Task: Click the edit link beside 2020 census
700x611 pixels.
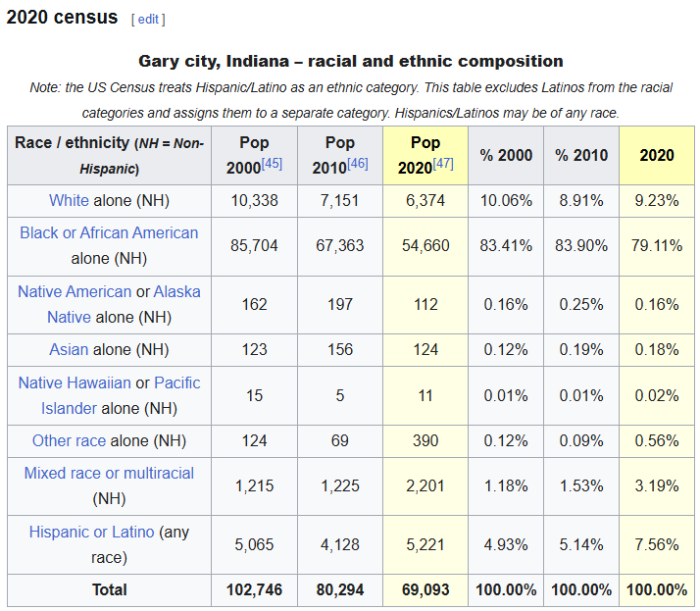Action: pyautogui.click(x=148, y=20)
